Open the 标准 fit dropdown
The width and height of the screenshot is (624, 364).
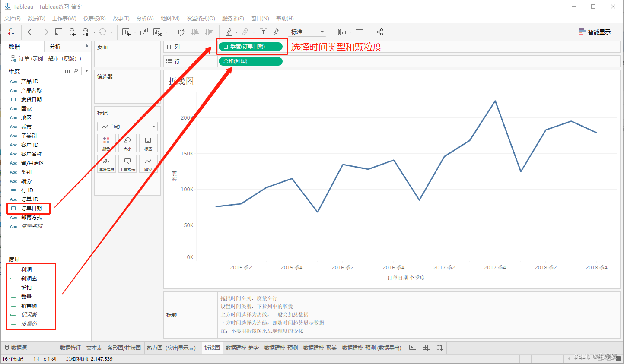[307, 32]
